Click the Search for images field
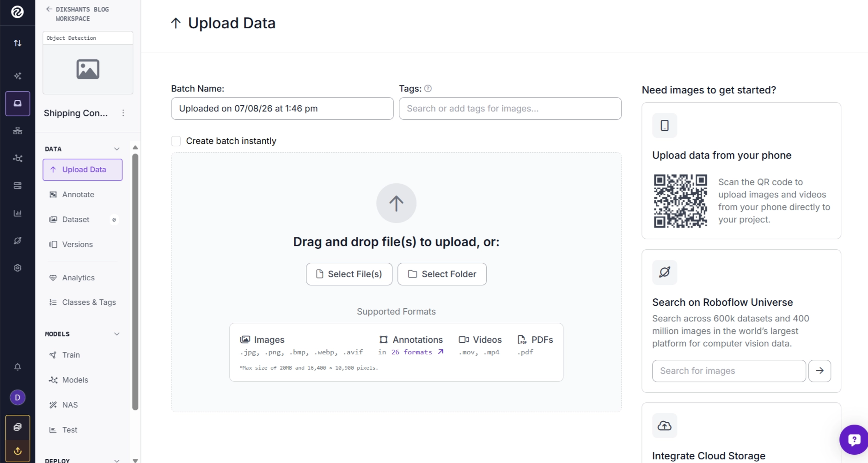 729,371
